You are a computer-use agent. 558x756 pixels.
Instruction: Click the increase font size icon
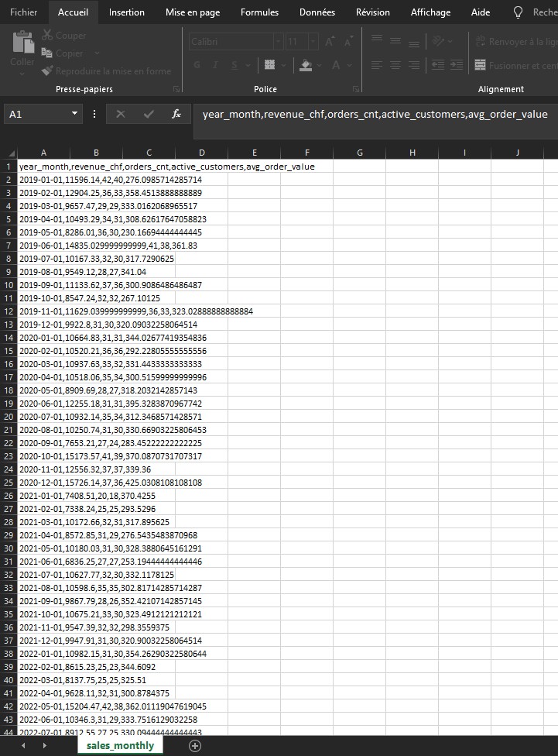pos(330,42)
